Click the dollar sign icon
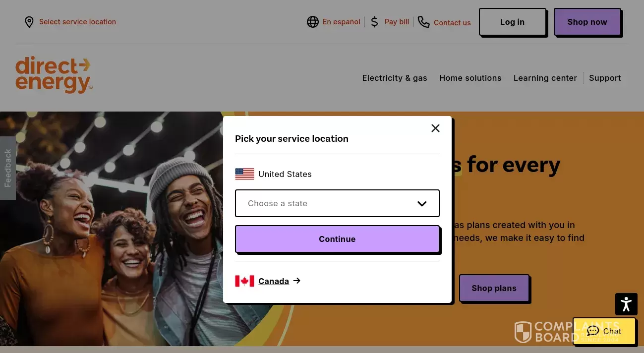Screen dimensions: 644x353 pos(374,22)
